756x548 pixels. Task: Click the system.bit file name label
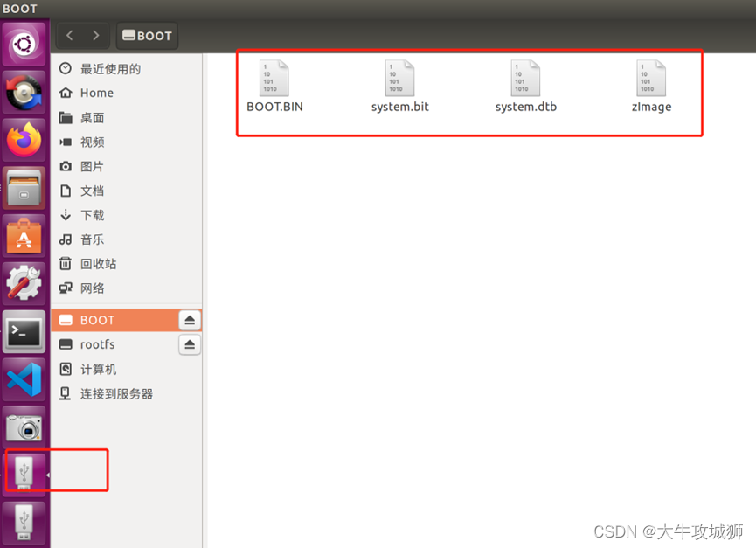(x=400, y=107)
